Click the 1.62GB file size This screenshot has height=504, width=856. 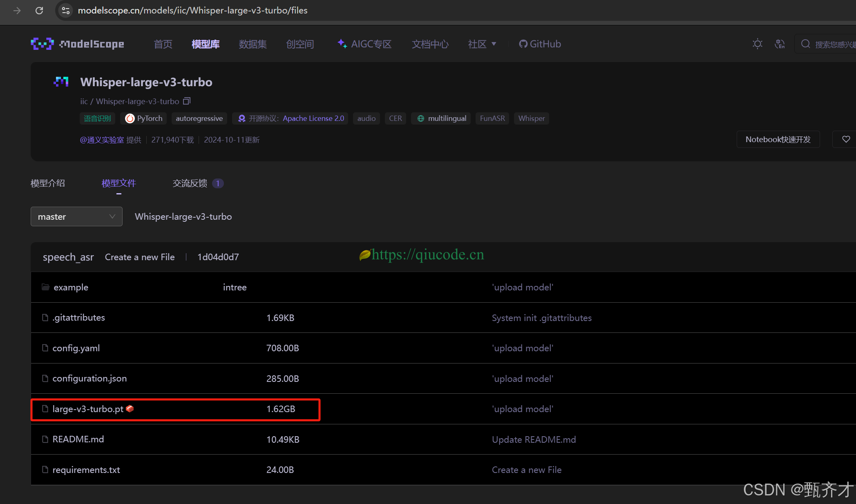coord(281,409)
